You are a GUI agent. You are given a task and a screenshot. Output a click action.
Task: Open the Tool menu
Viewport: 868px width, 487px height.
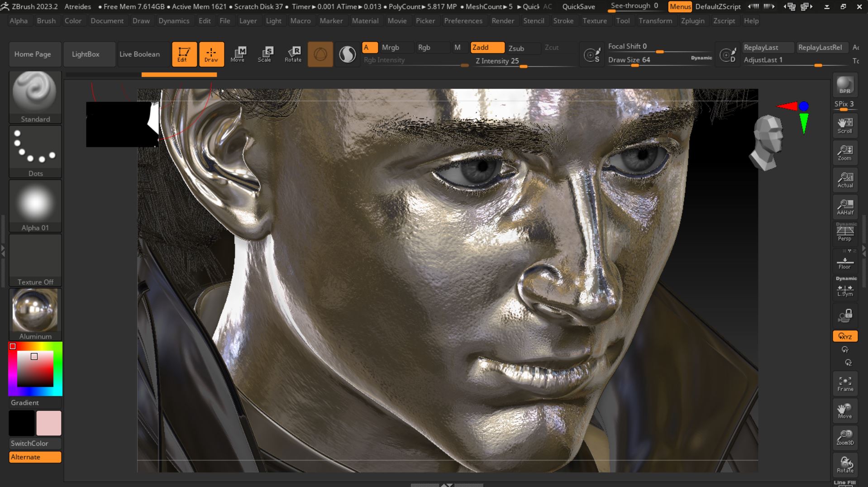[x=623, y=21]
